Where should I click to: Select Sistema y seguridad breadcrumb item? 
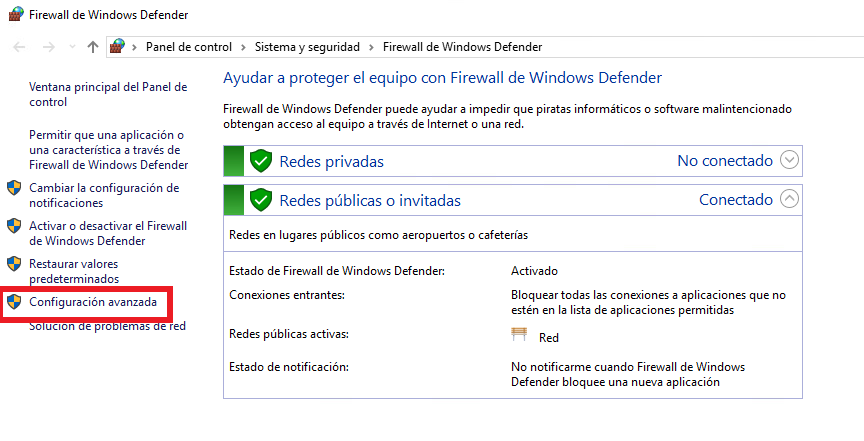pyautogui.click(x=306, y=47)
